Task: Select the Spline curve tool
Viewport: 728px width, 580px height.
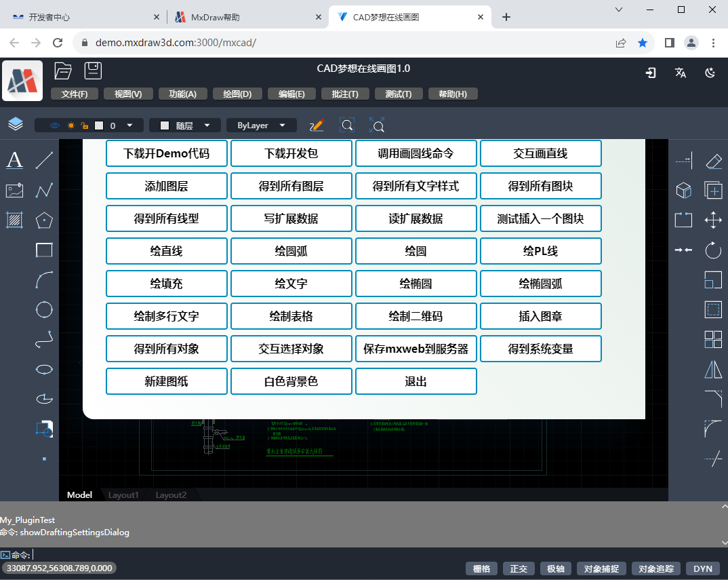Action: pyautogui.click(x=44, y=339)
